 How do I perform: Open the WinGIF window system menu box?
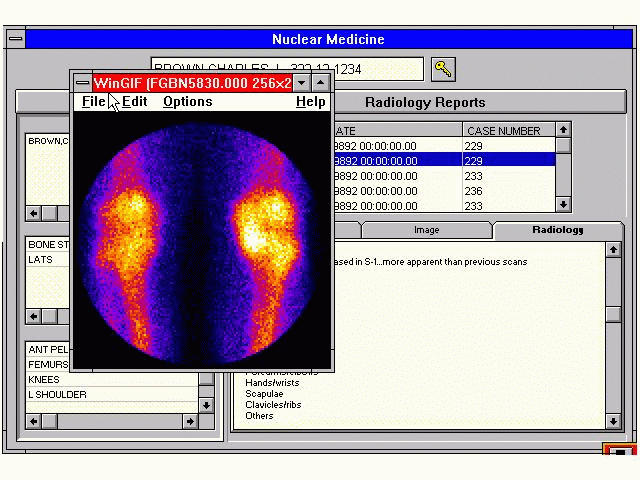82,83
